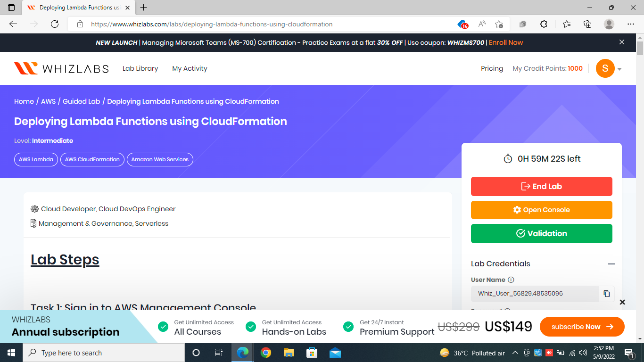Start Read Aloud for the page

tap(482, 24)
